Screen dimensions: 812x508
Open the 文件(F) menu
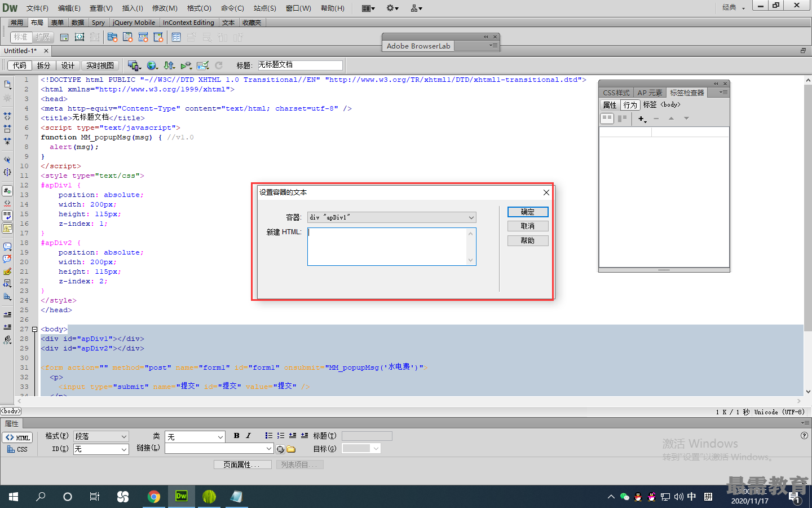37,8
